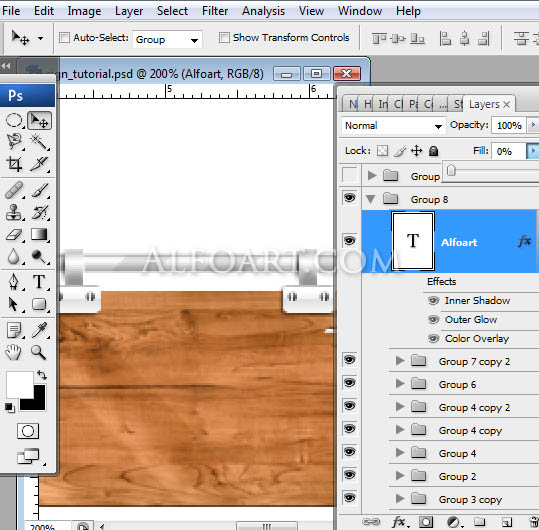Create a new group folder
Viewport: 539px width, 530px height.
[x=480, y=522]
